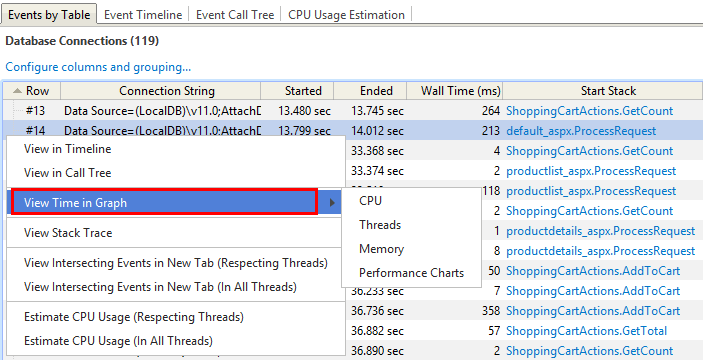Choose Performance Charts submenu option
This screenshot has height=360, width=703.
(x=412, y=273)
